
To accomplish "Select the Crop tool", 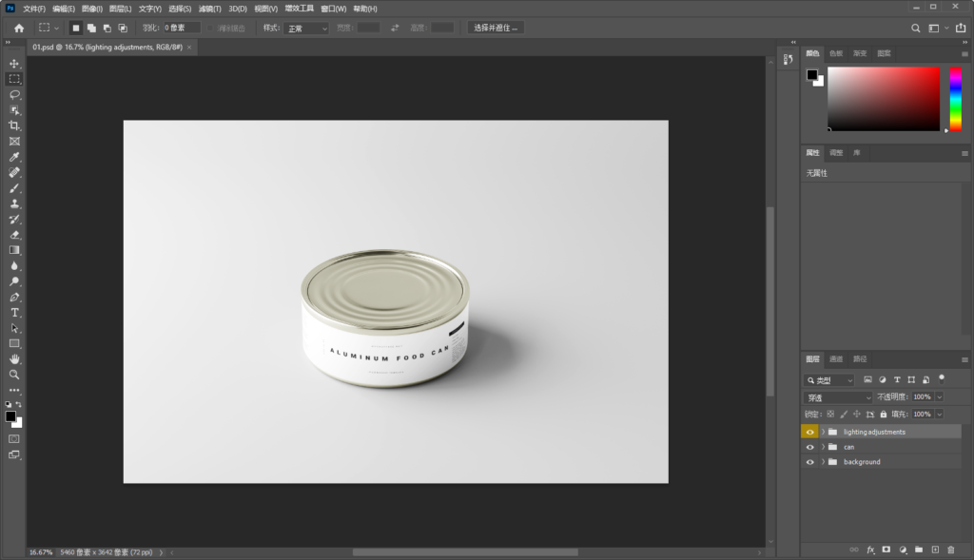I will [14, 126].
